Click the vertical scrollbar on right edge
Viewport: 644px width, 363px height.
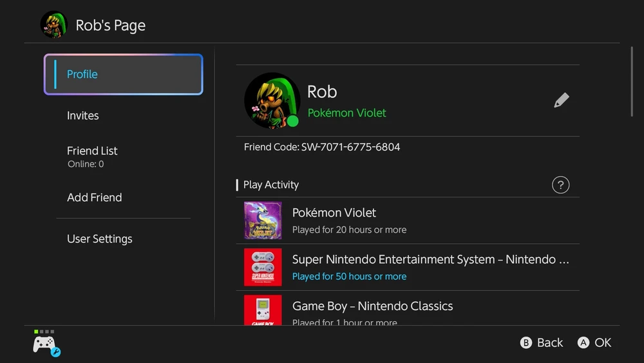632,82
